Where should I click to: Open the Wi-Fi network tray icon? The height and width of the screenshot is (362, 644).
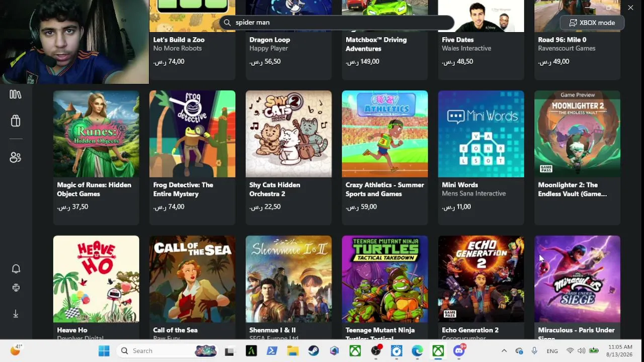pyautogui.click(x=570, y=351)
